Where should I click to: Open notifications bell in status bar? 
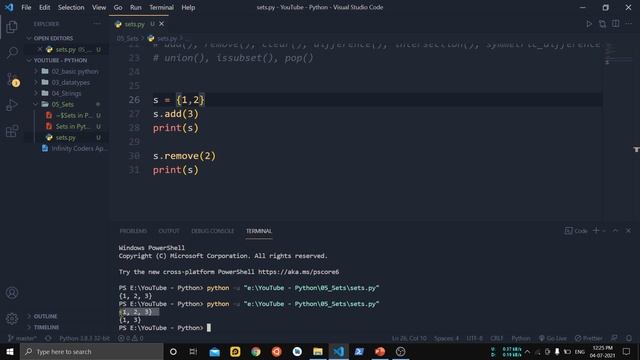point(629,338)
